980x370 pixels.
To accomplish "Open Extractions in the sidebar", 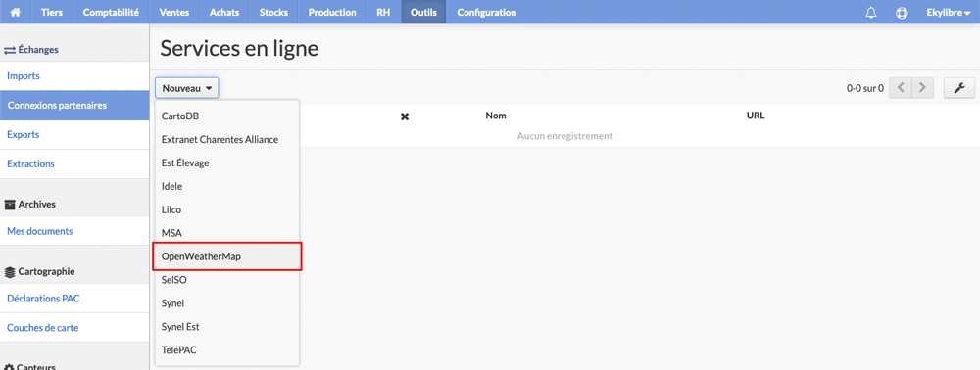I will click(x=74, y=164).
